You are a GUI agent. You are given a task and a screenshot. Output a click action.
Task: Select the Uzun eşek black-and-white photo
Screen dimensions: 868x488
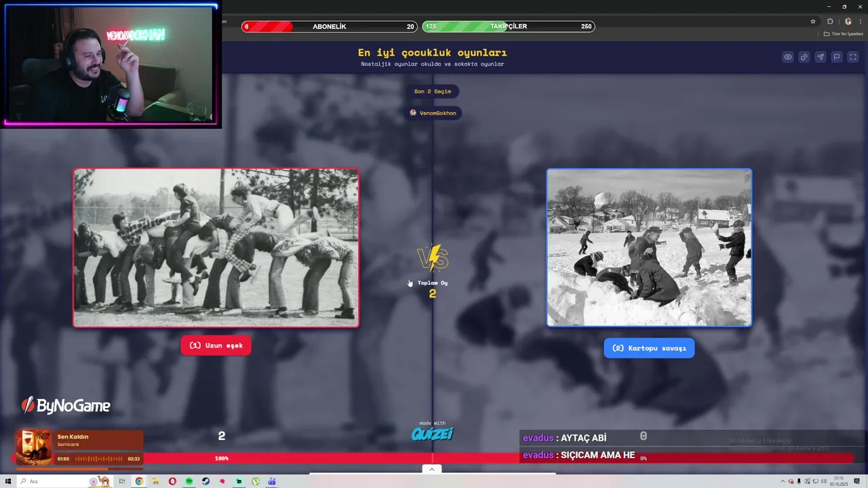(x=216, y=248)
